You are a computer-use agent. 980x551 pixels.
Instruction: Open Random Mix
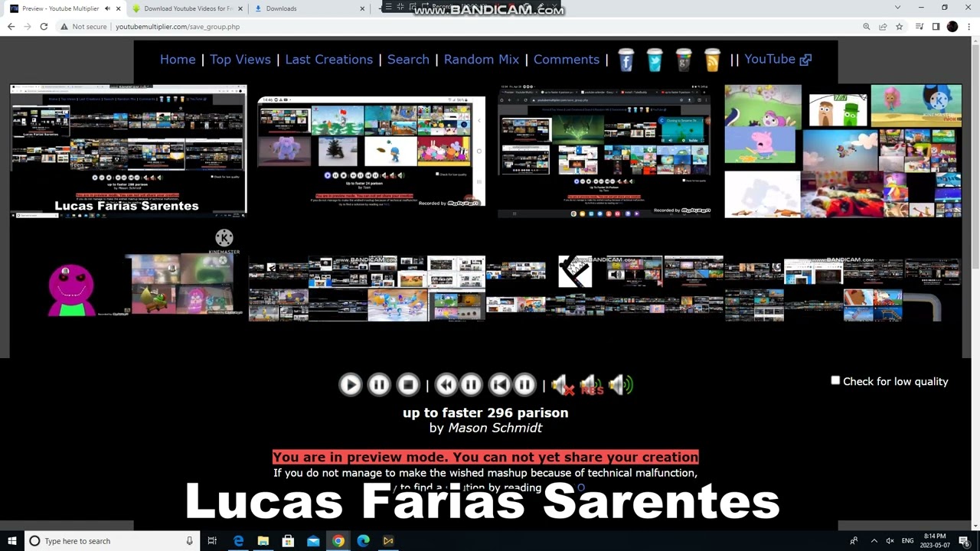click(x=482, y=59)
